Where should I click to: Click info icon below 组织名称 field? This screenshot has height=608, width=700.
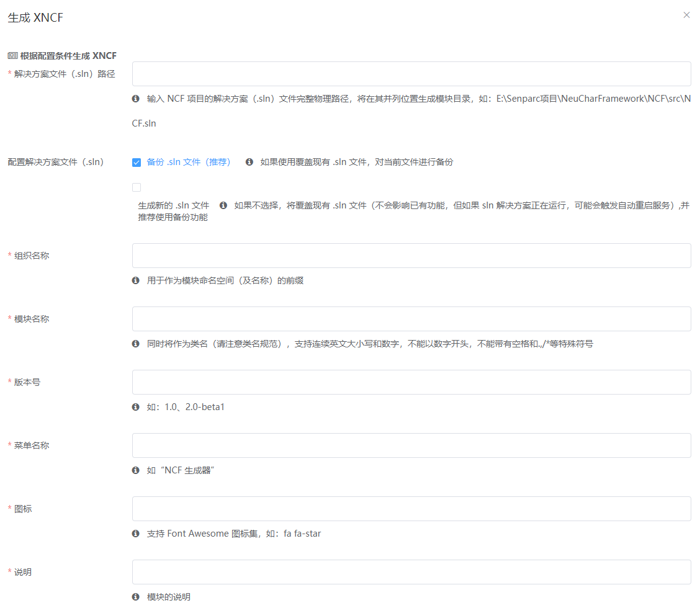136,280
